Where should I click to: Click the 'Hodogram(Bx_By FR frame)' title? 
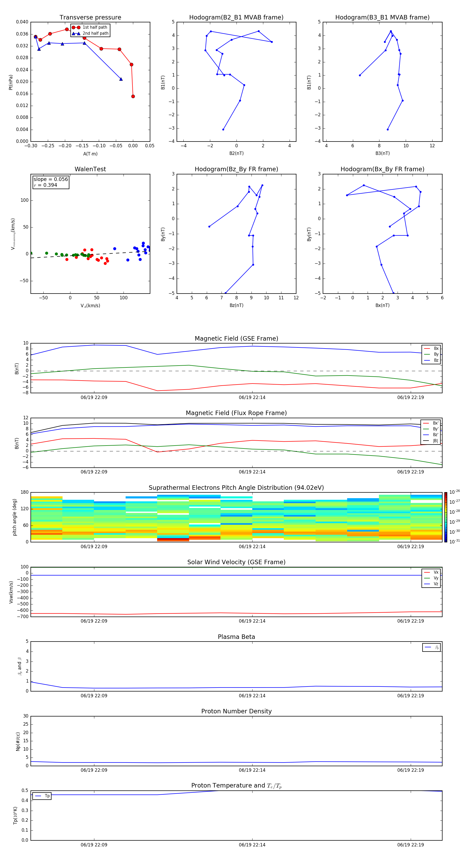[382, 169]
